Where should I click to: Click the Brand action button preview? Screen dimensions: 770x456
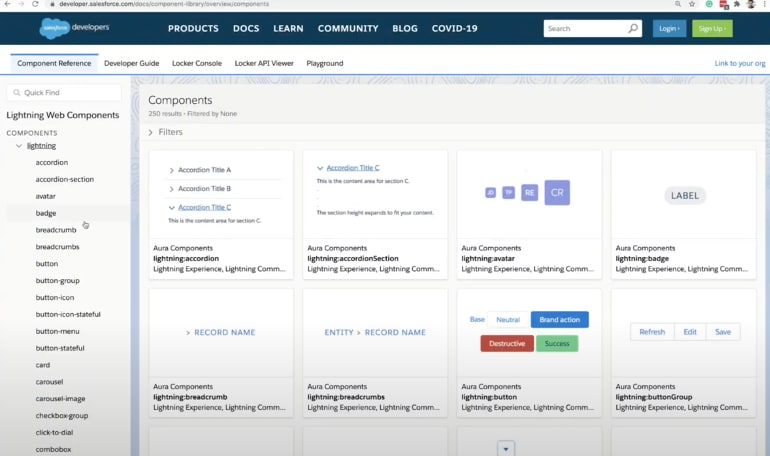pos(559,320)
